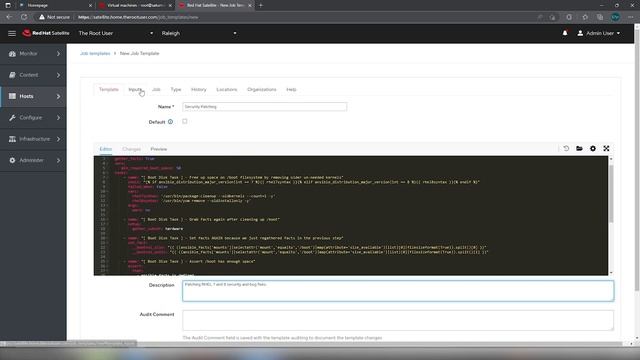The width and height of the screenshot is (640, 360).
Task: Click the Audit Comment text area
Action: click(398, 320)
